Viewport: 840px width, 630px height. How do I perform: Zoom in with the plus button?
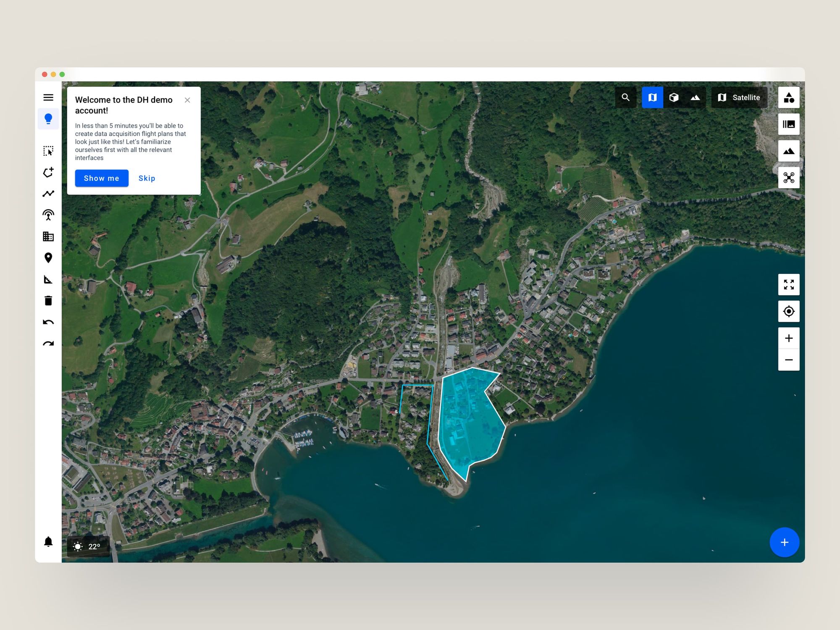[788, 338]
